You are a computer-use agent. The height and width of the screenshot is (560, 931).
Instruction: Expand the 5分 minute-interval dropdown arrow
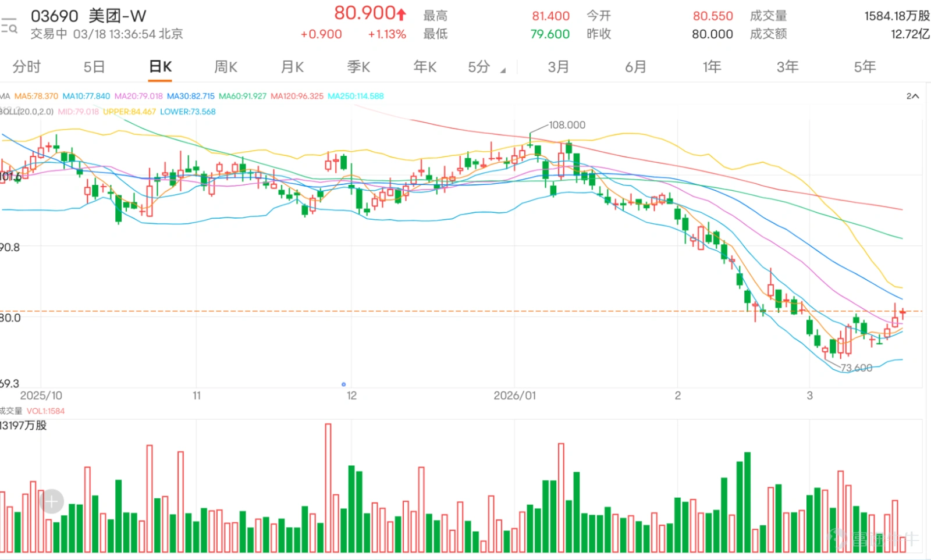503,70
